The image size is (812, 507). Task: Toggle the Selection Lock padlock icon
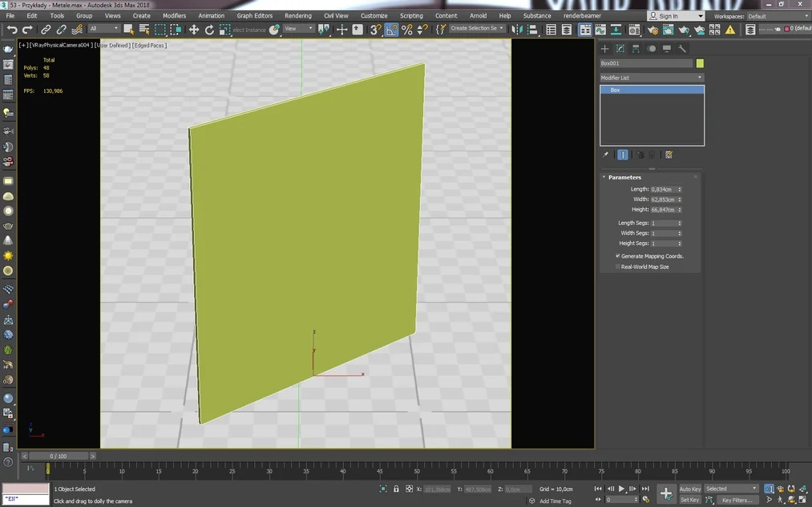[x=396, y=489]
